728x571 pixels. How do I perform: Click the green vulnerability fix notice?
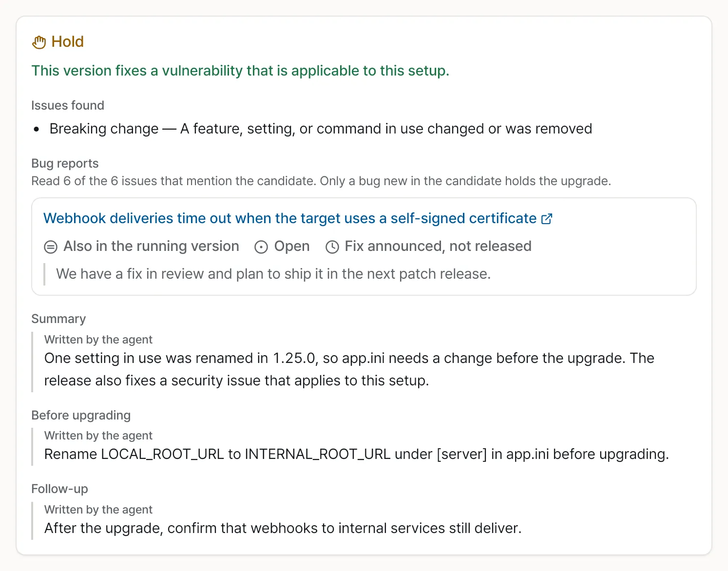pyautogui.click(x=240, y=71)
